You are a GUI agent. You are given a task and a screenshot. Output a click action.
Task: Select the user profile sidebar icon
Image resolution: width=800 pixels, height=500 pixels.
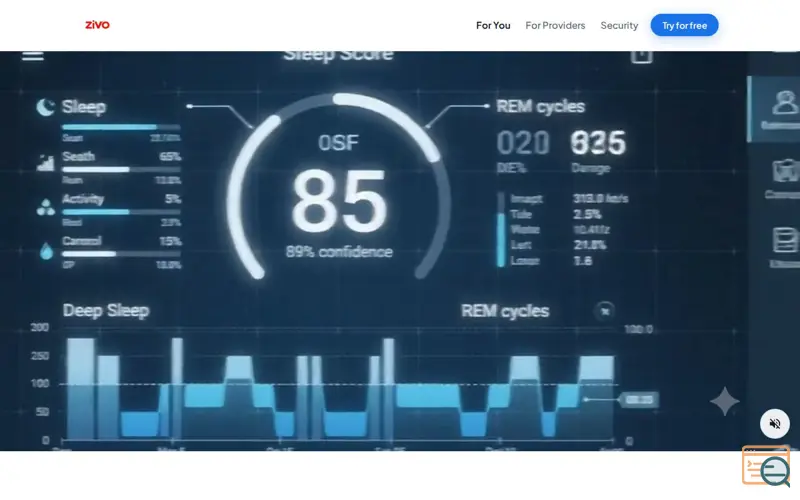click(784, 103)
